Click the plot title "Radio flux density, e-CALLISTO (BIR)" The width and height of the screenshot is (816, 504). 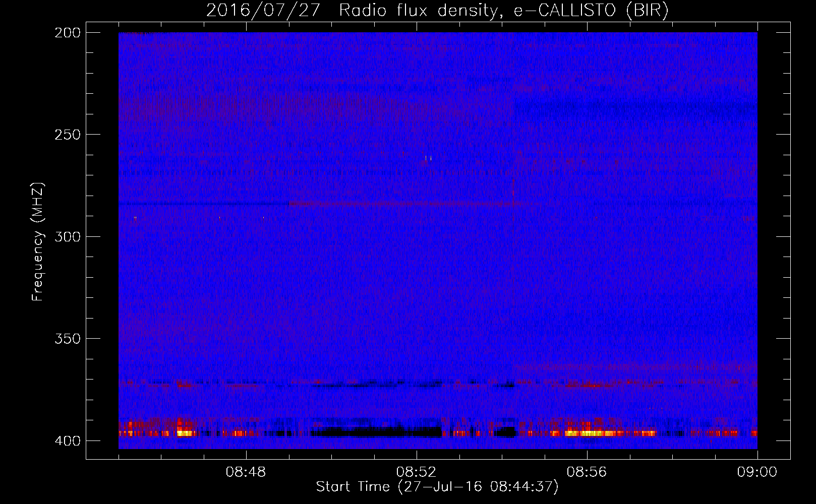point(504,10)
